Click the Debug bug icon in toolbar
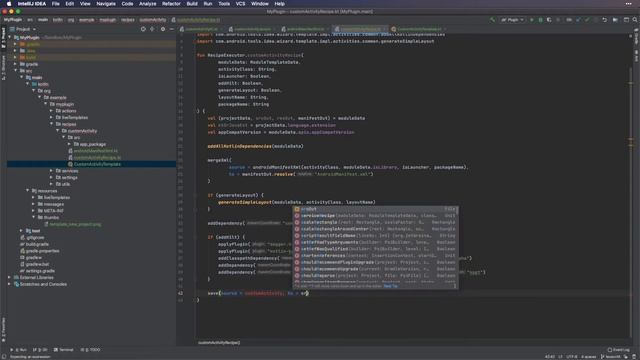This screenshot has width=640, height=360. pos(540,20)
